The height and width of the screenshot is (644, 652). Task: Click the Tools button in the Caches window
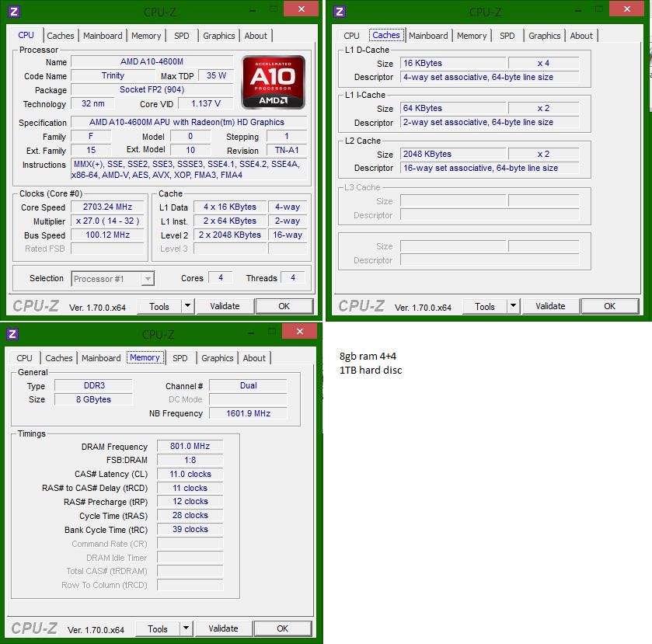click(485, 306)
